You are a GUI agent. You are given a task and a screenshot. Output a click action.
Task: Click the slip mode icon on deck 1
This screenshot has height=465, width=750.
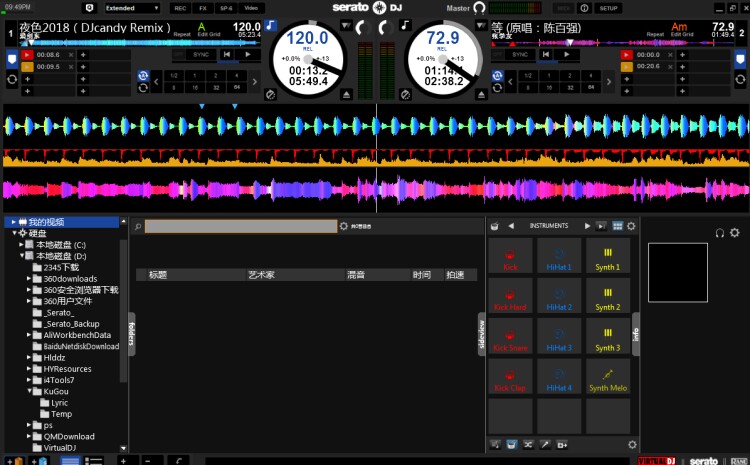270,94
